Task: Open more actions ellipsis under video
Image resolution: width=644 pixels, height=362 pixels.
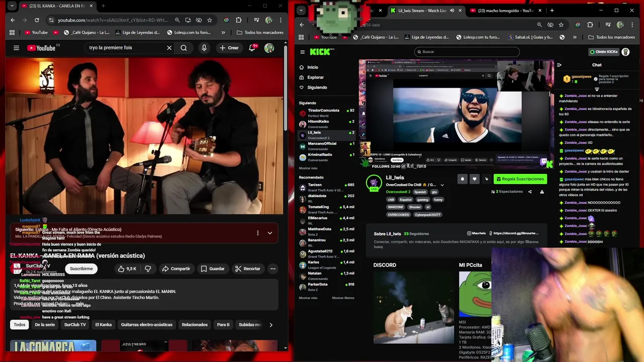Action: pyautogui.click(x=273, y=268)
